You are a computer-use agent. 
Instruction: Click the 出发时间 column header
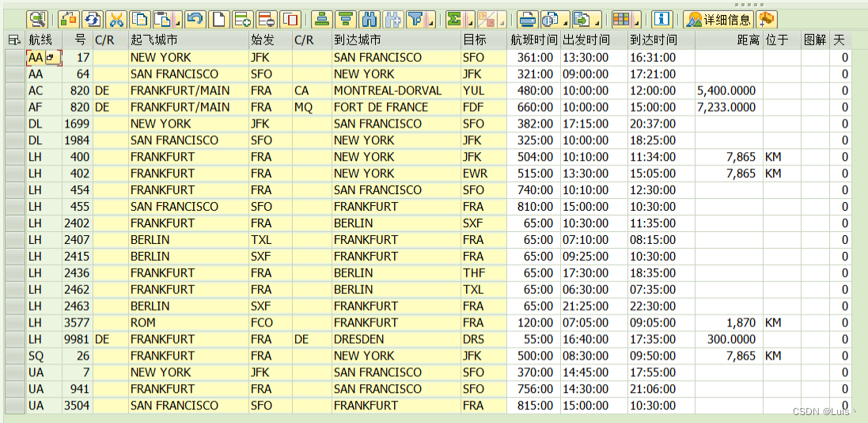coord(593,40)
